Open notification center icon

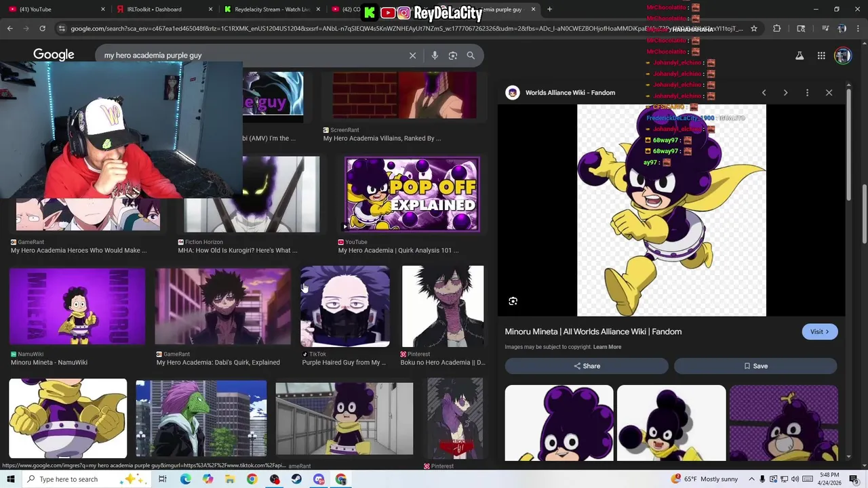(x=853, y=479)
